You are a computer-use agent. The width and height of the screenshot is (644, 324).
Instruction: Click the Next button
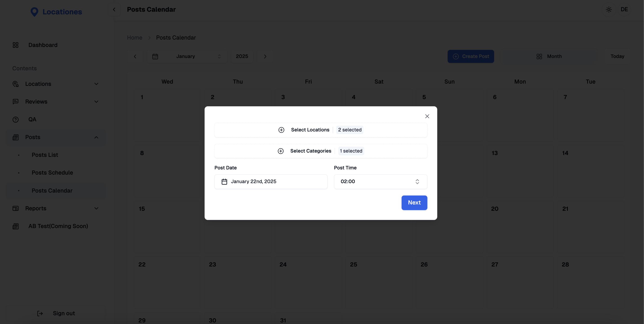414,203
